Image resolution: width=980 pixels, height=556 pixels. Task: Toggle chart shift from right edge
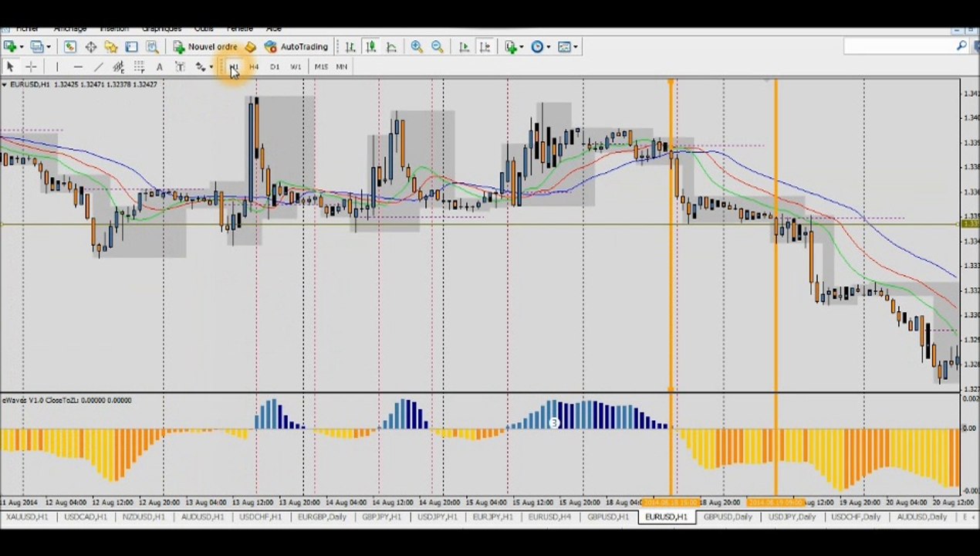pyautogui.click(x=485, y=47)
